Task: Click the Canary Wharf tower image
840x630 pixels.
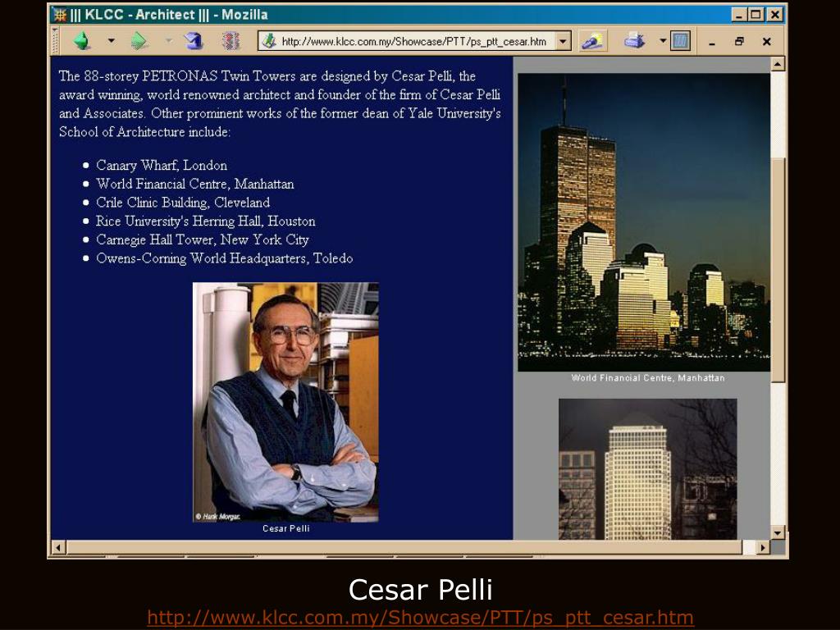Action: 648,468
